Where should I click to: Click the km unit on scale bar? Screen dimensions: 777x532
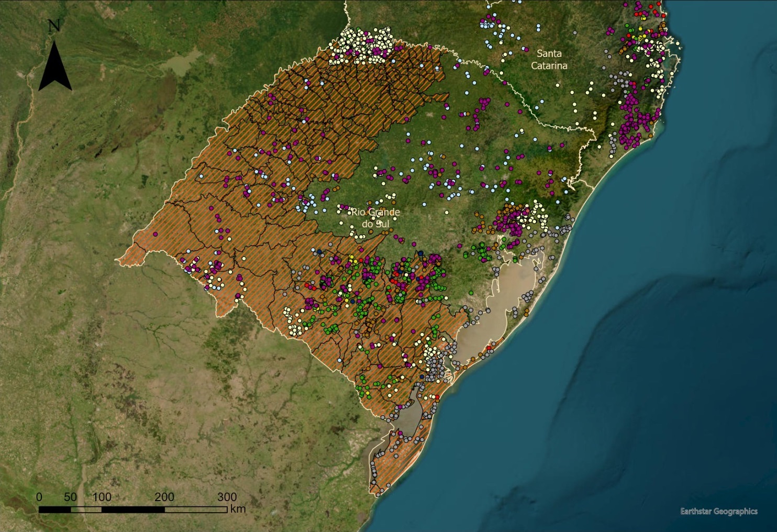point(237,508)
